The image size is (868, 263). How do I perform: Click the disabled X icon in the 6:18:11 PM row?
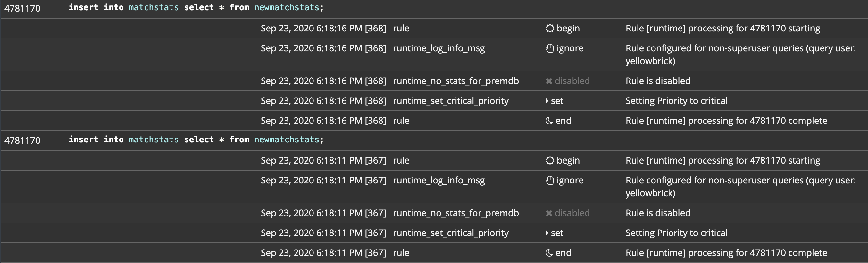tap(549, 213)
